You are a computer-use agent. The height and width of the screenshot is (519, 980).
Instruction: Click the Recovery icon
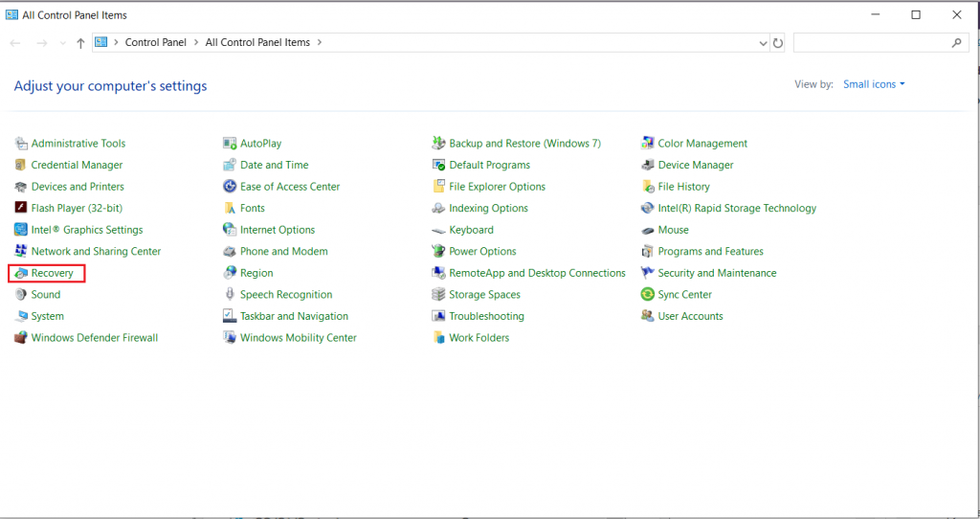21,273
